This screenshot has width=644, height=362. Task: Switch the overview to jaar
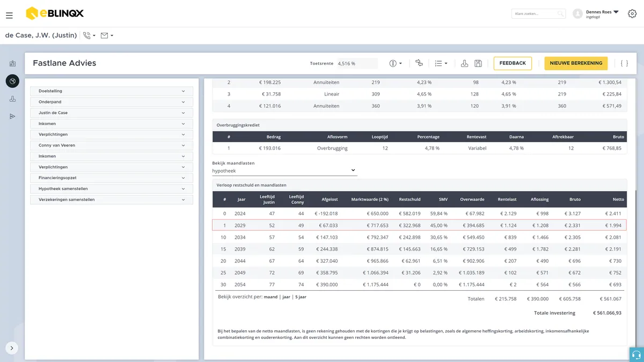point(286,297)
